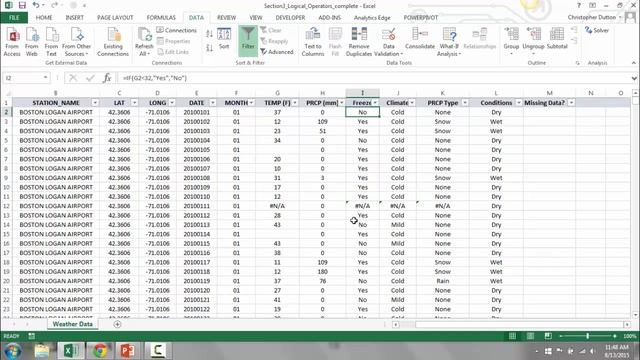This screenshot has width=640, height=360.
Task: Open Missing Data? filter dropdown
Action: coord(571,103)
